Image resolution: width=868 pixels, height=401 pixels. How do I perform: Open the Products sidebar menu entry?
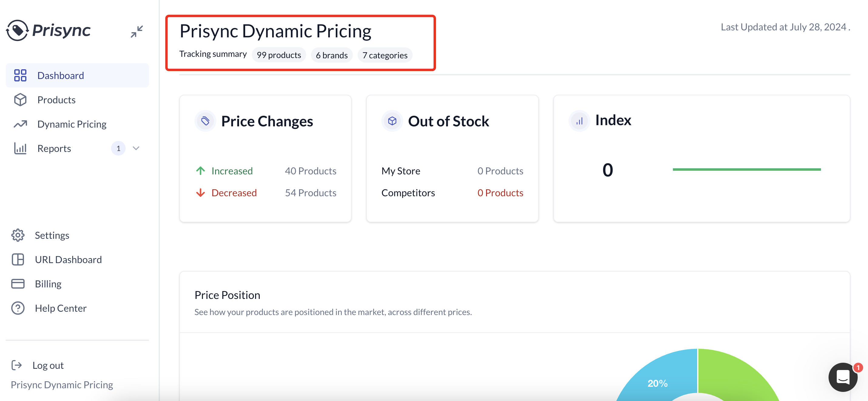point(56,100)
